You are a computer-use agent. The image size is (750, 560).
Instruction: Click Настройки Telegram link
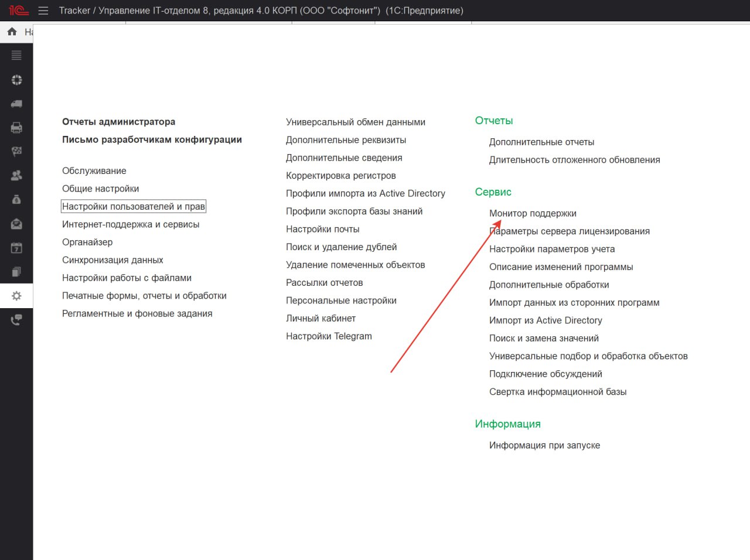[329, 336]
